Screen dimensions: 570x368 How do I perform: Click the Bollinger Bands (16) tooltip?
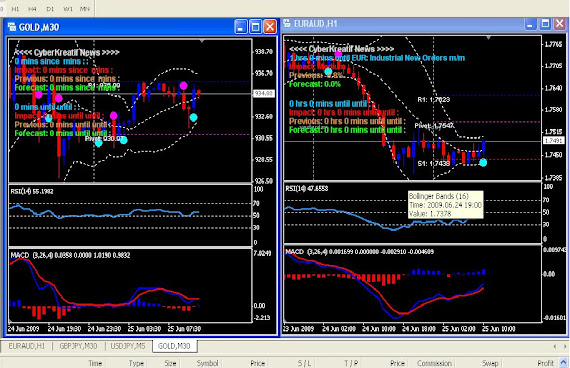coord(446,205)
